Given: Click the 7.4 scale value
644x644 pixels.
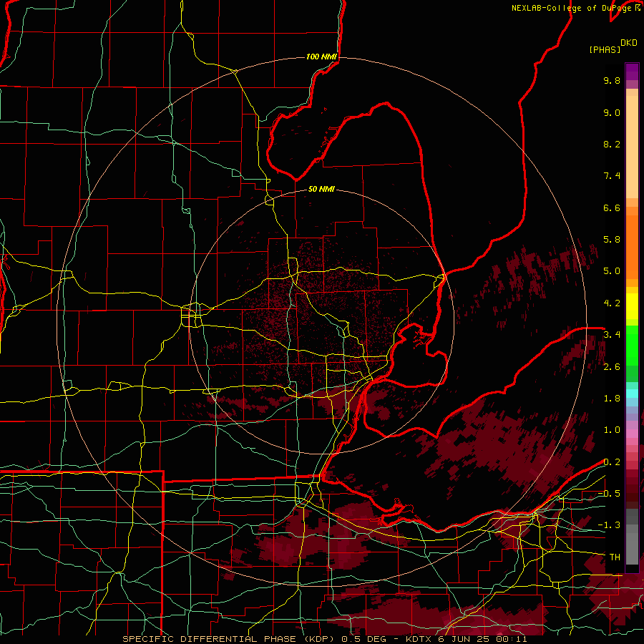Looking at the screenshot, I should (x=612, y=176).
